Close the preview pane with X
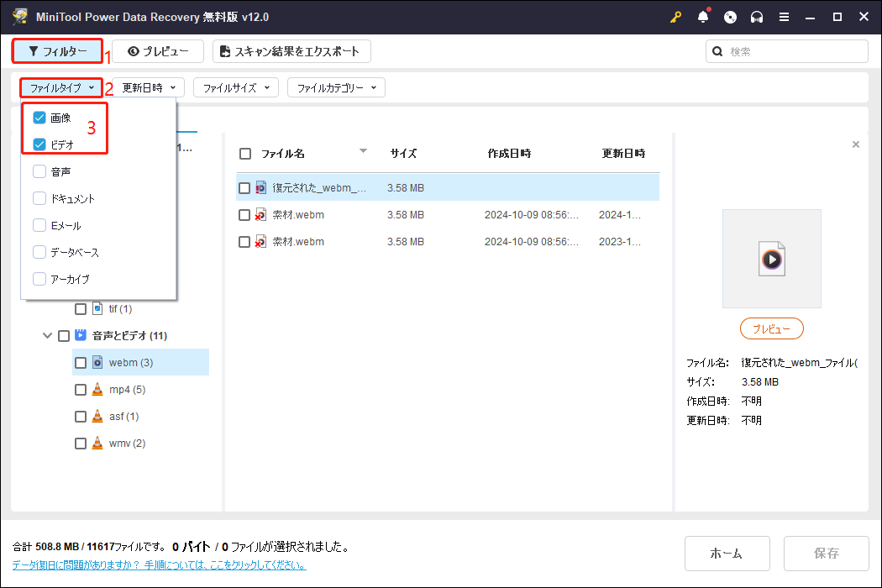The height and width of the screenshot is (588, 882). tap(856, 144)
